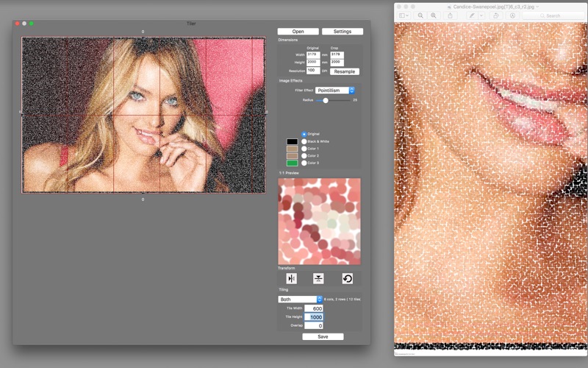Select the Color 1 radio button
The image size is (588, 368).
click(304, 149)
